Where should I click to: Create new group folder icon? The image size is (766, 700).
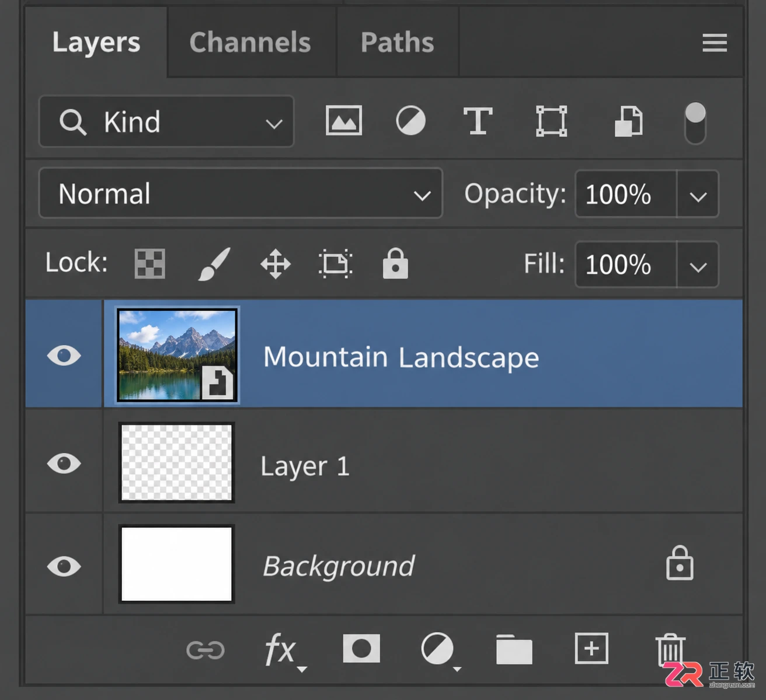point(514,649)
